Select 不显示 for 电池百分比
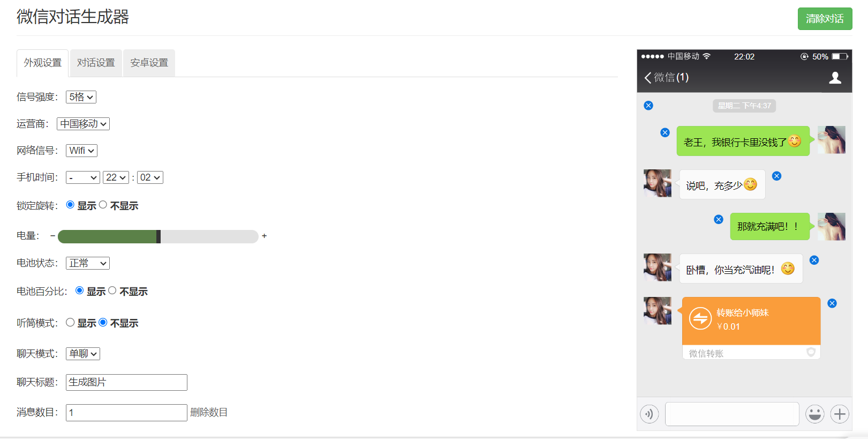The width and height of the screenshot is (868, 439). 112,291
